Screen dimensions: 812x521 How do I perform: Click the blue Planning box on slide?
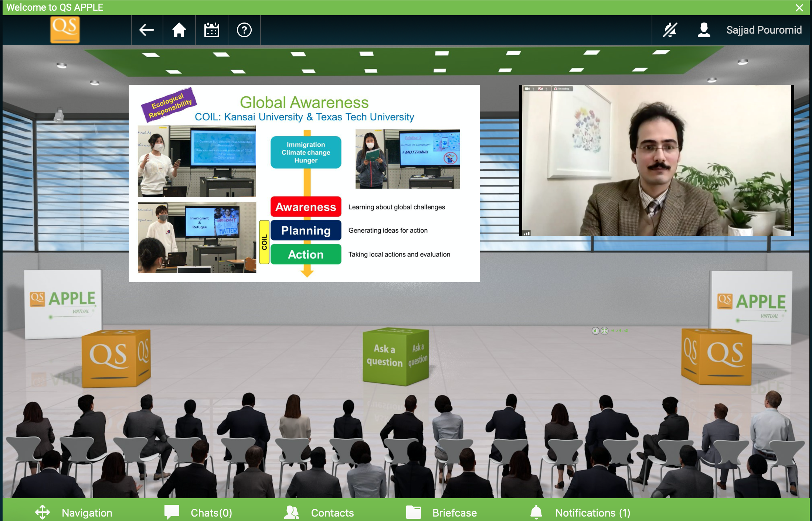click(306, 230)
